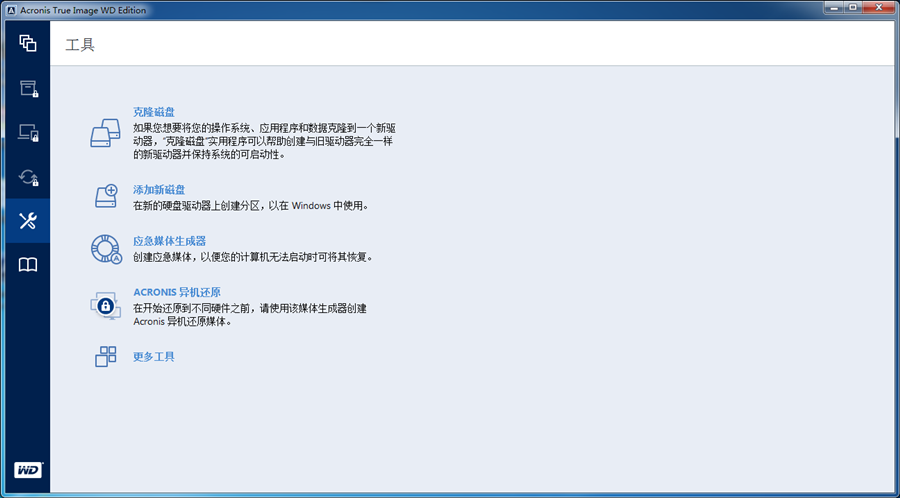Open the locked Sync sidebar icon
The height and width of the screenshot is (498, 900).
[x=27, y=177]
